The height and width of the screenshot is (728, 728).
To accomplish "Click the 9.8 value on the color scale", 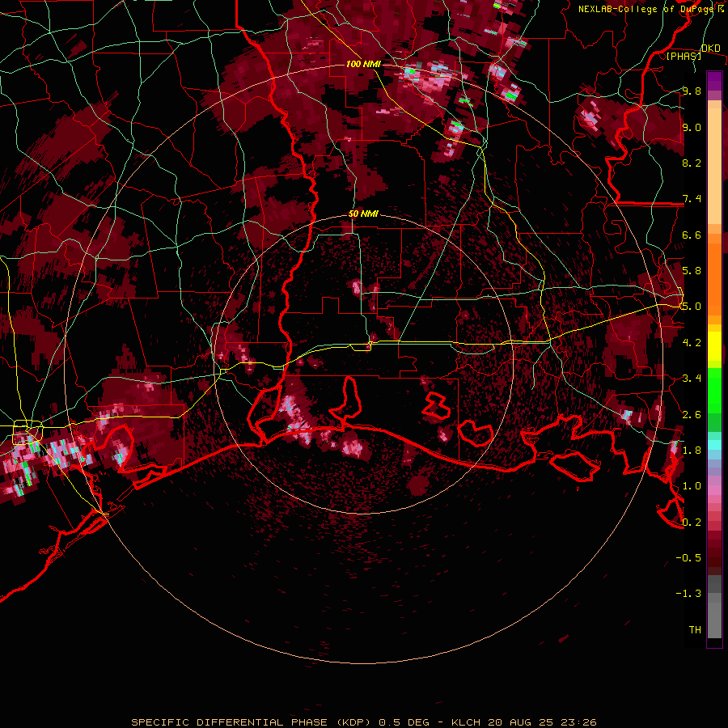I will pyautogui.click(x=692, y=91).
